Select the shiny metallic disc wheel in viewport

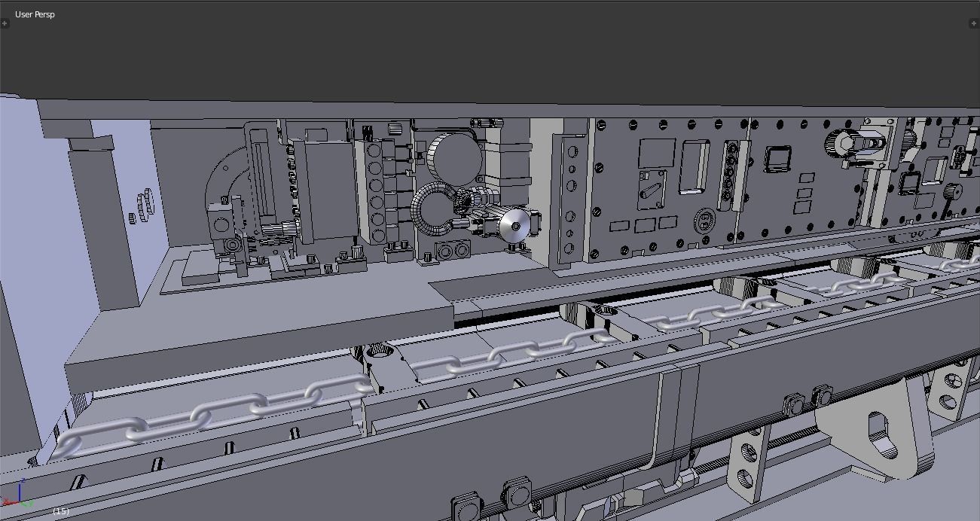click(514, 226)
